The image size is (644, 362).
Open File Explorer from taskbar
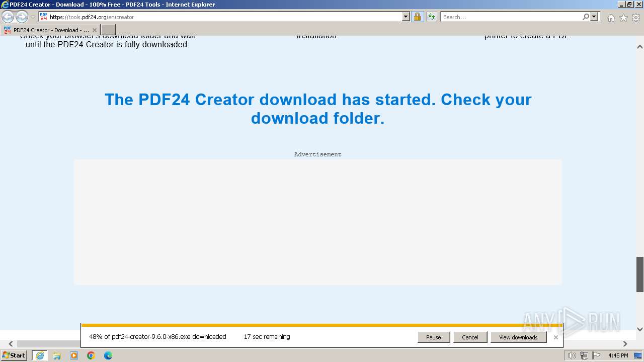[57, 355]
